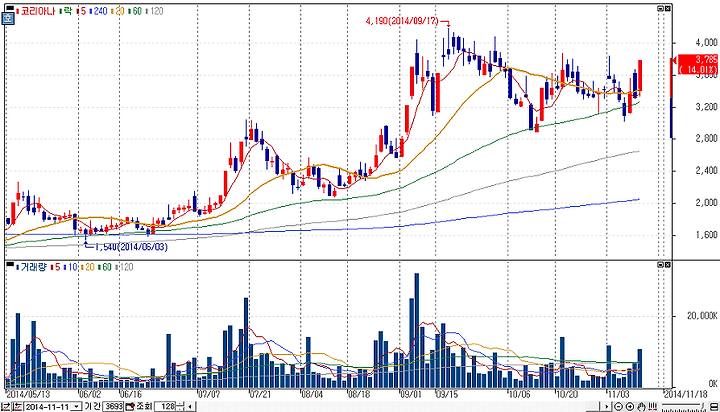Toggle the orange 20 moving average legend
Viewport: 720px width, 412px height.
pyautogui.click(x=118, y=11)
